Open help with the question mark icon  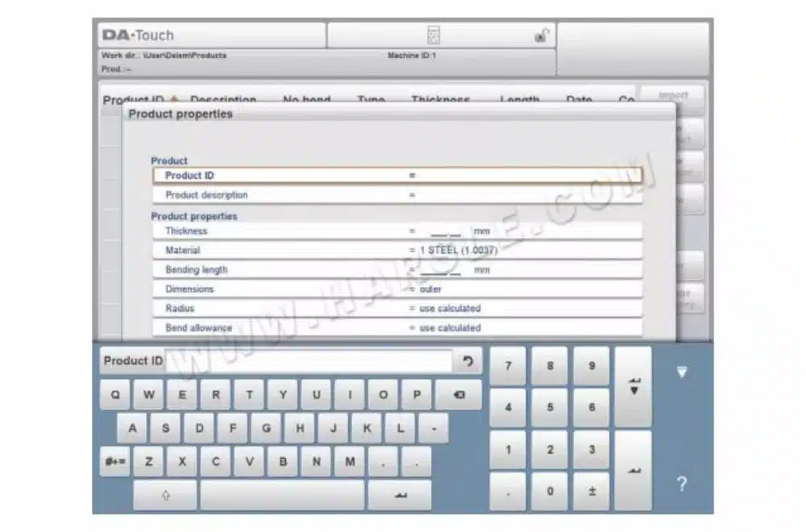pos(682,484)
